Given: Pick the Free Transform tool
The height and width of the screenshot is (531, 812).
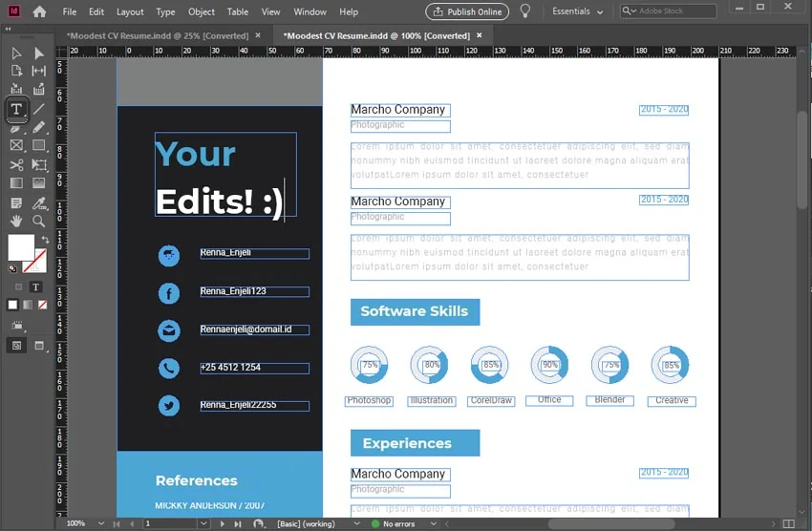Looking at the screenshot, I should click(x=39, y=165).
